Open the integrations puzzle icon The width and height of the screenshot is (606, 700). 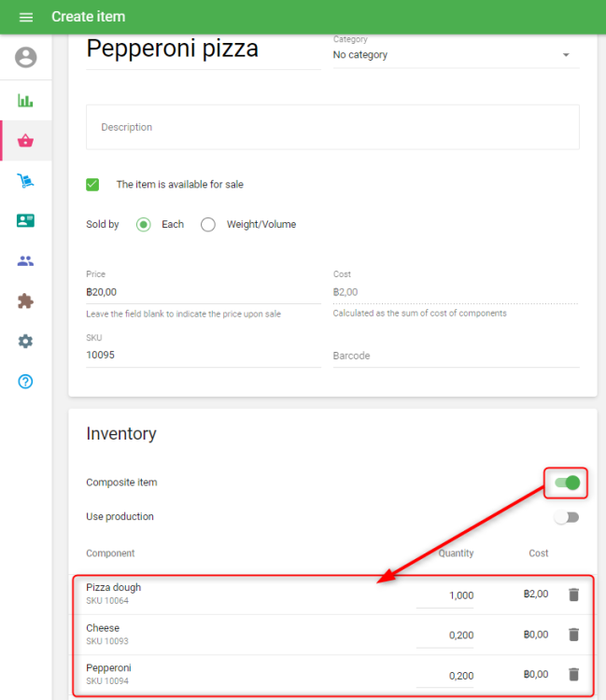[25, 301]
